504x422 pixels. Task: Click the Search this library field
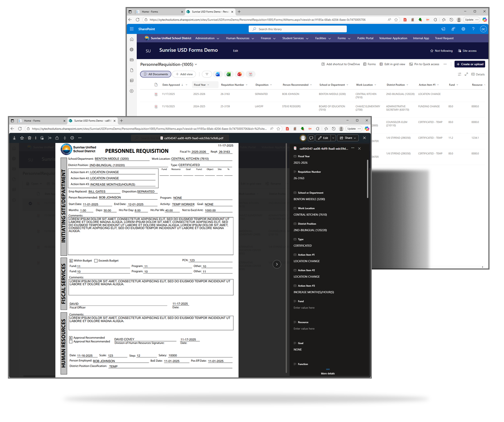[298, 29]
